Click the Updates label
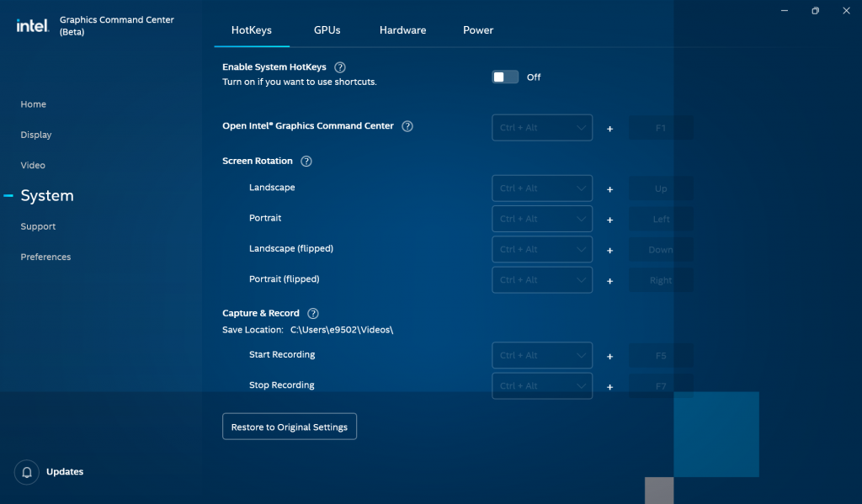 [x=65, y=471]
